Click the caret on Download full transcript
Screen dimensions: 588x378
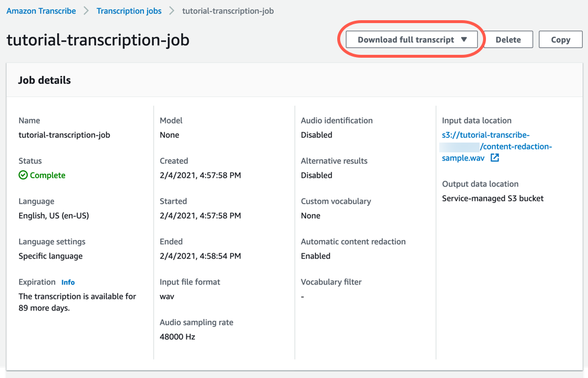[465, 39]
